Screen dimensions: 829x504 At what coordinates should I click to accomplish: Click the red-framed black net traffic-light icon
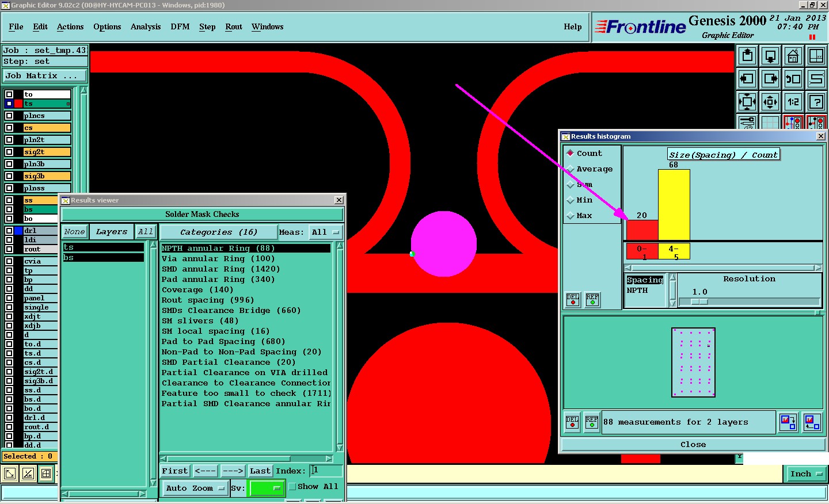pyautogui.click(x=816, y=122)
